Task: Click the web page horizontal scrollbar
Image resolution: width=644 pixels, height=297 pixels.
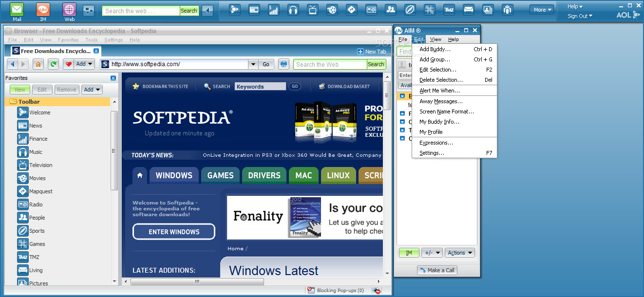Action: pos(197,281)
